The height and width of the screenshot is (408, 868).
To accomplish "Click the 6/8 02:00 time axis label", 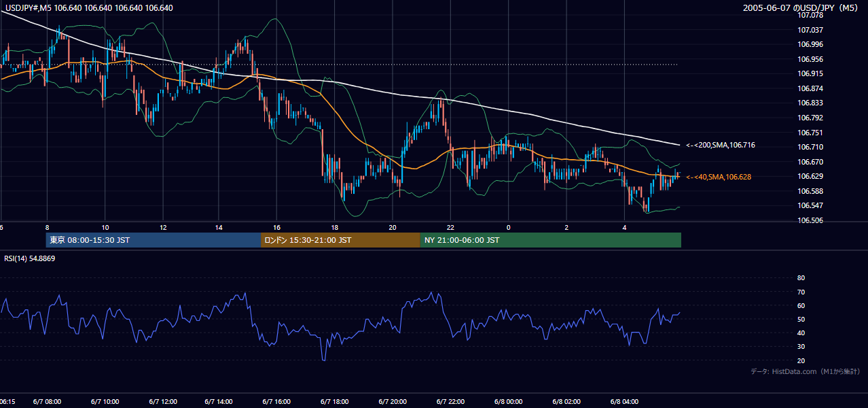I will tap(566, 401).
